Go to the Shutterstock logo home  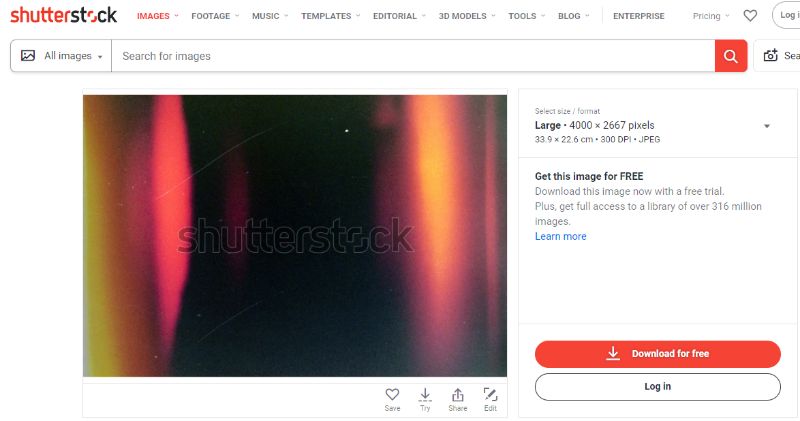click(x=64, y=15)
